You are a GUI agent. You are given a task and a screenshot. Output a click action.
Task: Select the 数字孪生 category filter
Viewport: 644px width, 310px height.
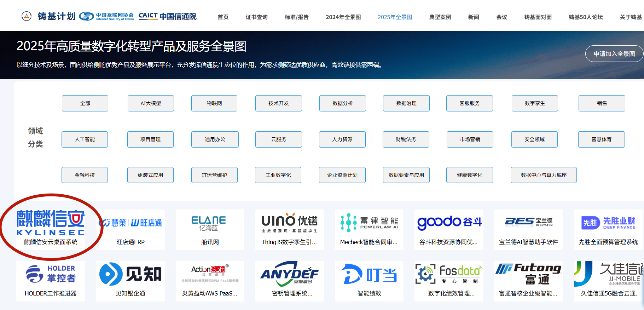[x=534, y=103]
